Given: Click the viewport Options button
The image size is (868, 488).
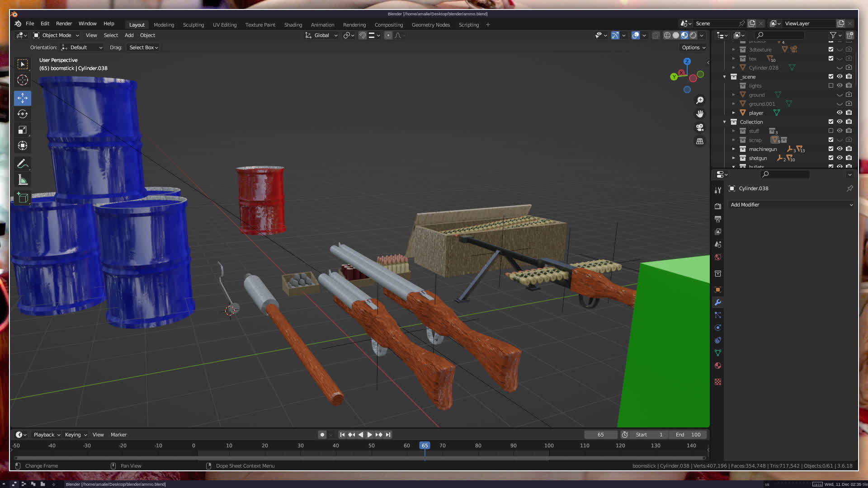Looking at the screenshot, I should (x=693, y=47).
